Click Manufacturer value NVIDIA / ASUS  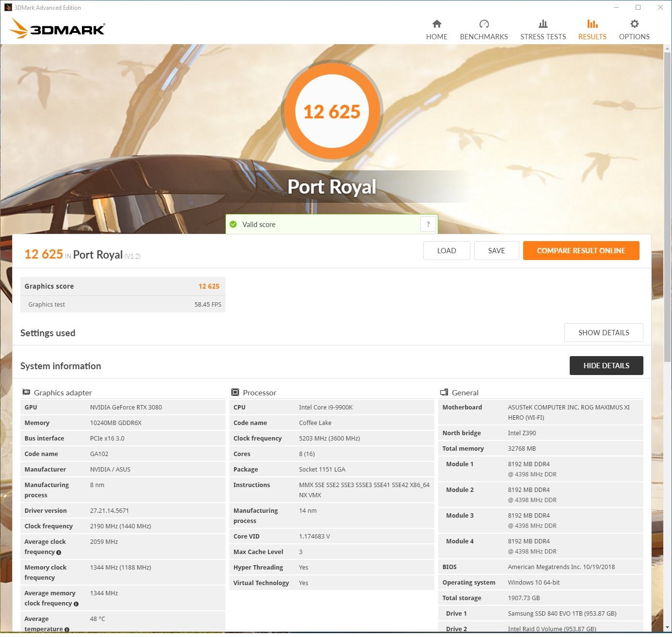pos(110,469)
